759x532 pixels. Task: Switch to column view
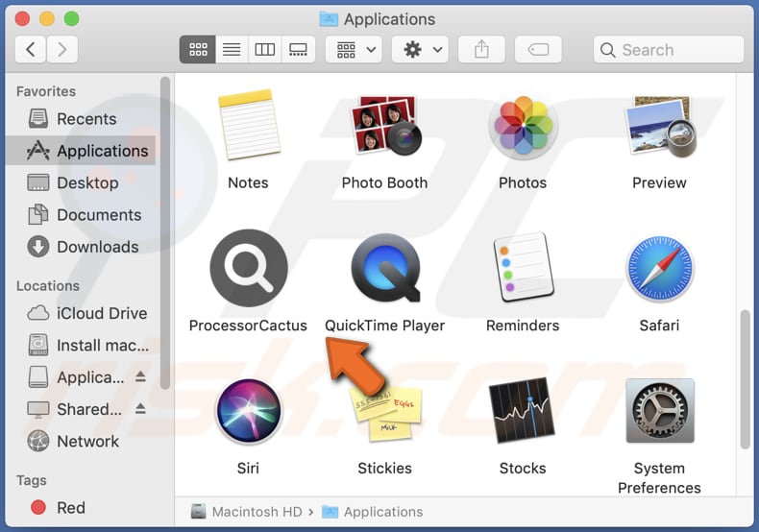pyautogui.click(x=265, y=49)
